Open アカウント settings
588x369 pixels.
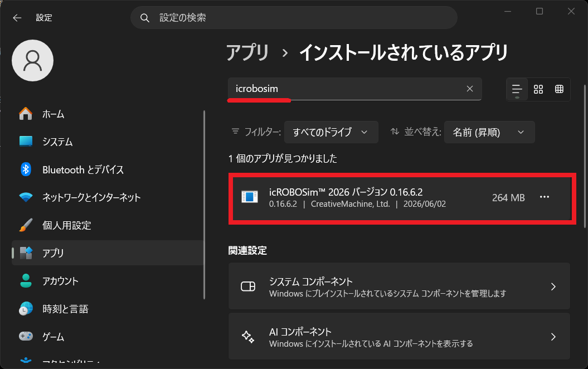108,281
